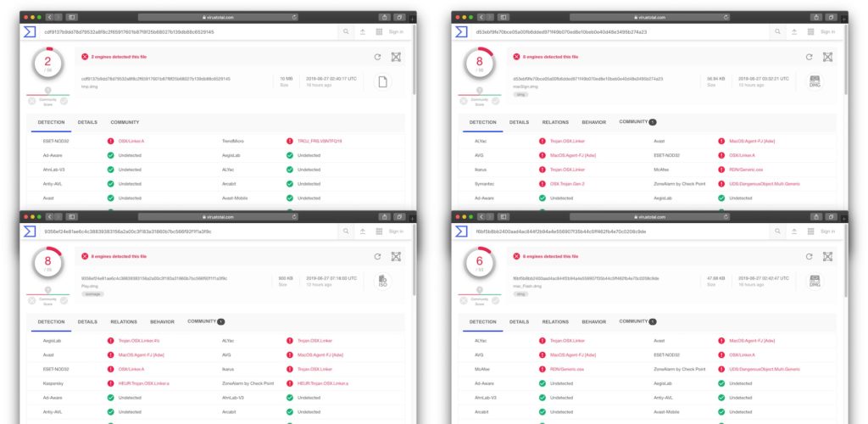
Task: Click the DMG file type icon for macSign.dmg
Action: click(815, 81)
